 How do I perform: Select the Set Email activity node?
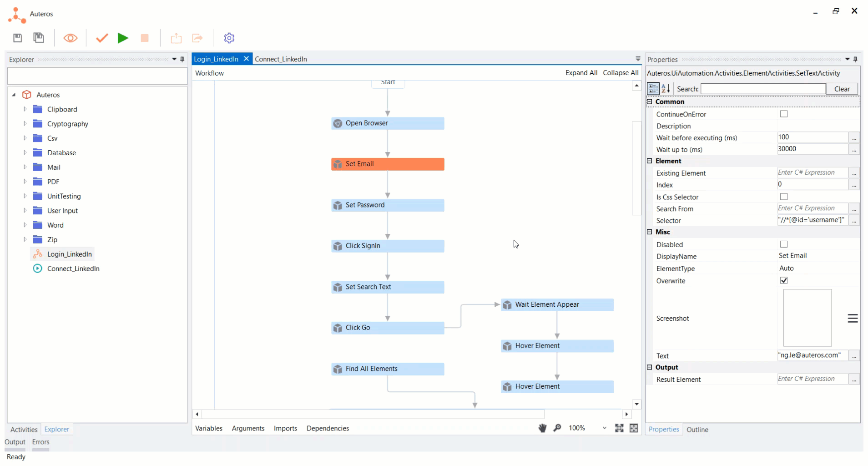click(388, 164)
